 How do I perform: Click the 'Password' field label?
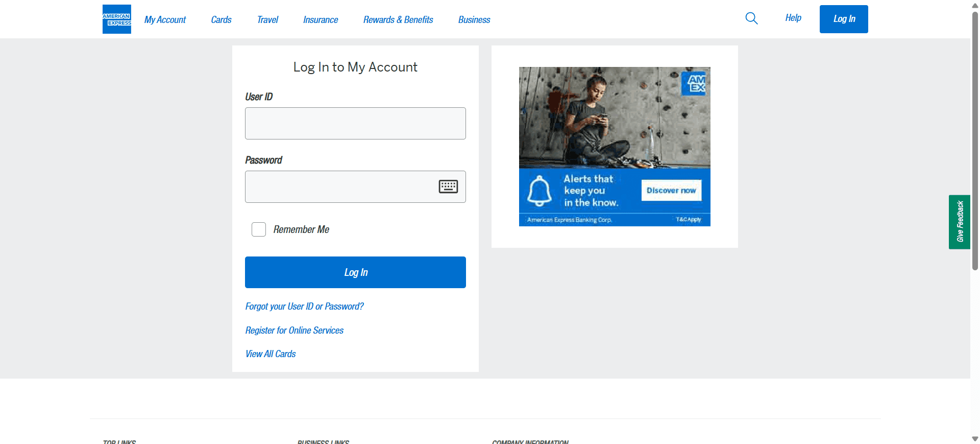click(x=263, y=160)
